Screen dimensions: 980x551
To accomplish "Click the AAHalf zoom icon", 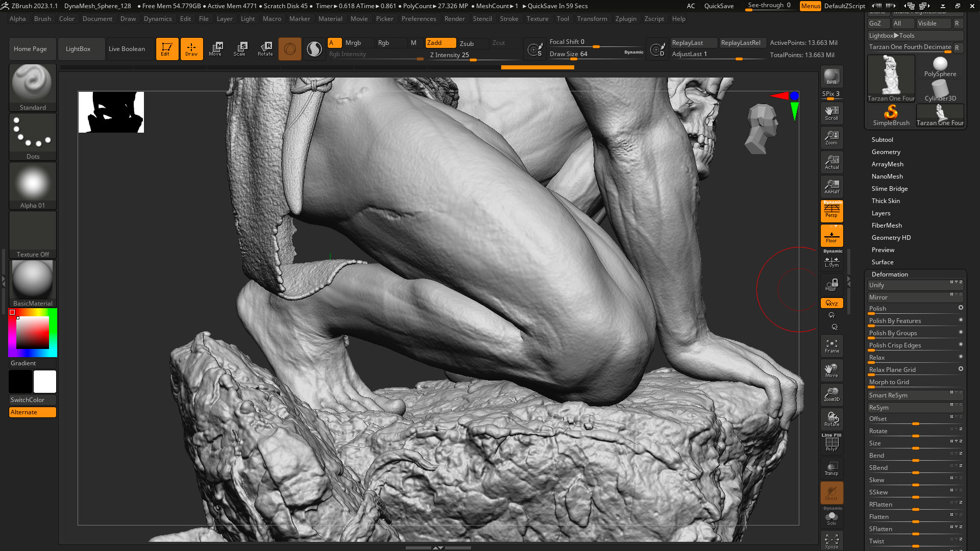I will click(831, 186).
